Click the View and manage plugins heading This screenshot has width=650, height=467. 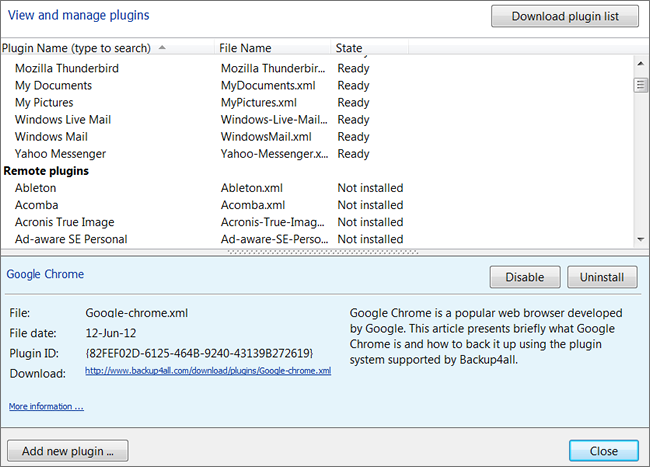(79, 15)
